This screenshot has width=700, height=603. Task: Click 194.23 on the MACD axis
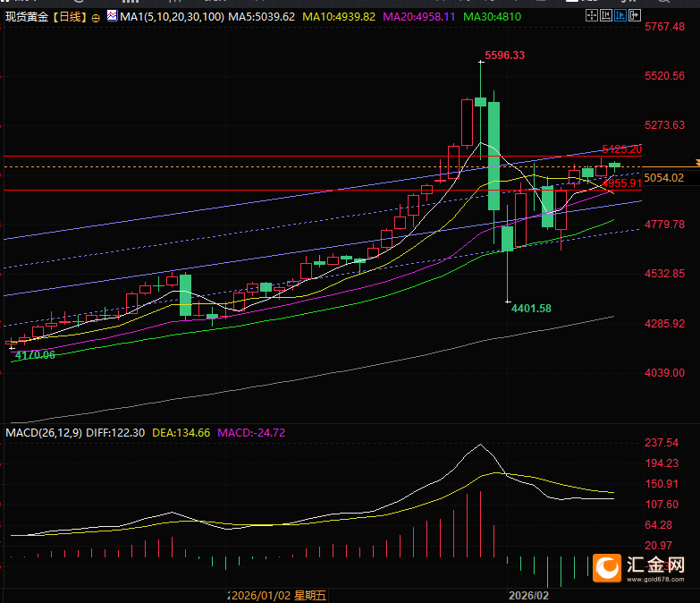pyautogui.click(x=662, y=463)
